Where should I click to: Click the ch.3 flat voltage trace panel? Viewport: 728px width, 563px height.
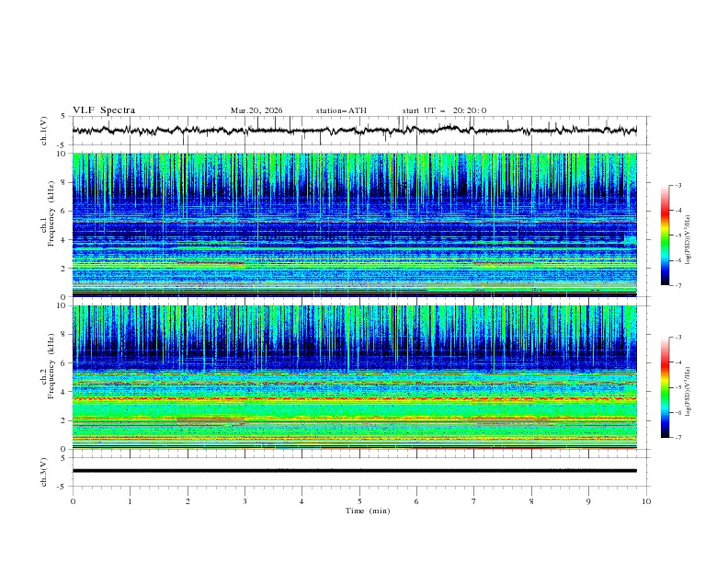[360, 472]
